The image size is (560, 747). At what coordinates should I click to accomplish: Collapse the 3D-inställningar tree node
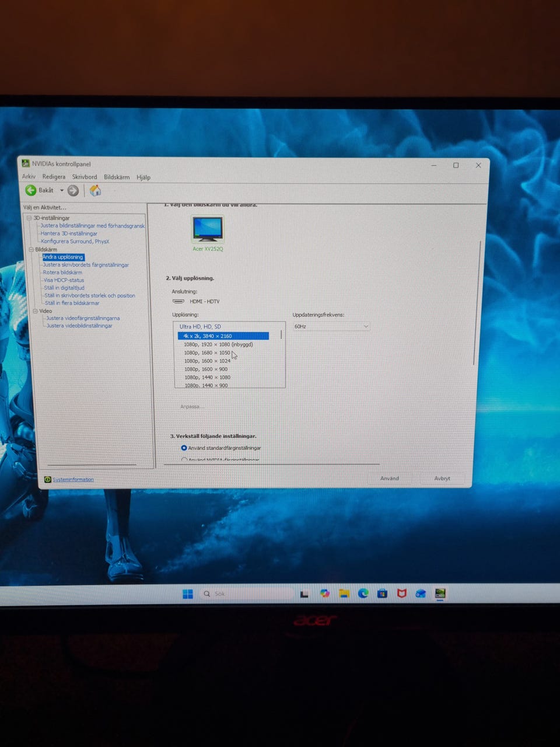tap(29, 218)
